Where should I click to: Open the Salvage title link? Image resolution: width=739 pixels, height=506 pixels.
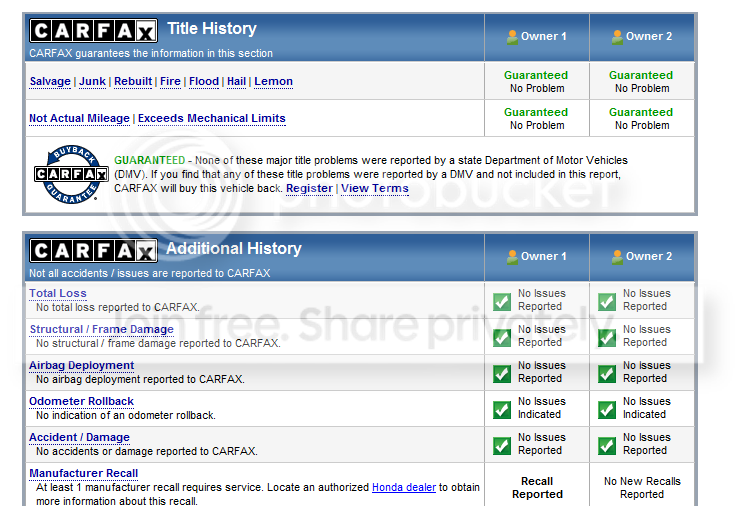[x=50, y=82]
